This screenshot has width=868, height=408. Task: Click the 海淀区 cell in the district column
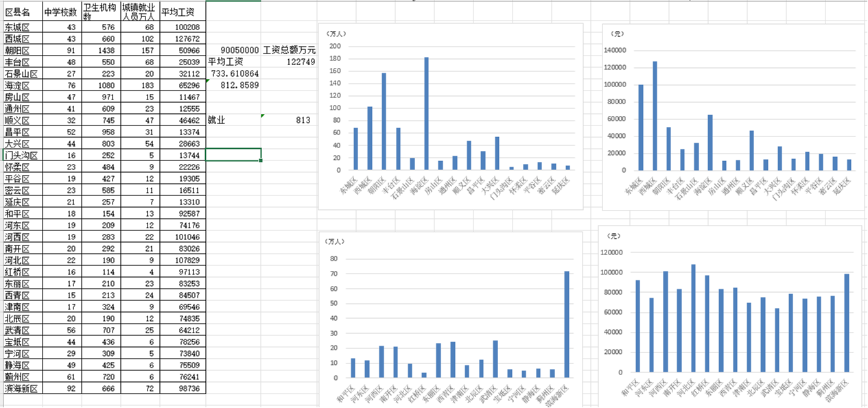click(21, 86)
